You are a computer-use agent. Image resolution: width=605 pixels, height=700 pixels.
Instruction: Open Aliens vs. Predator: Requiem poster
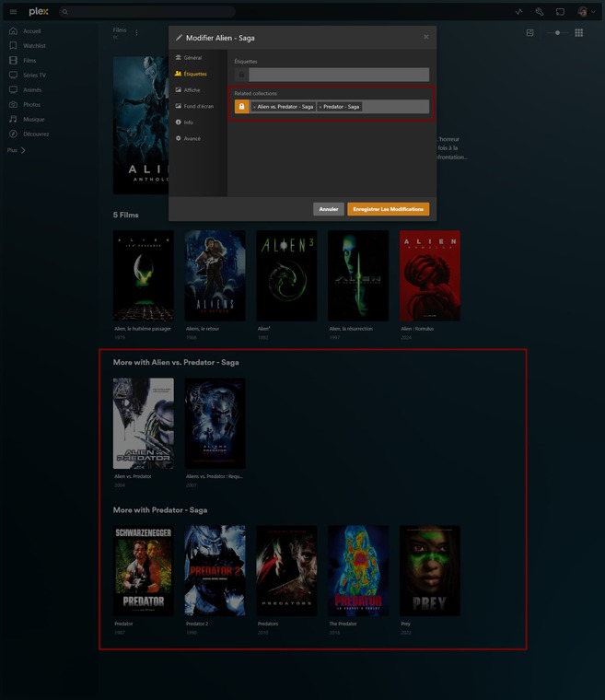pyautogui.click(x=215, y=423)
